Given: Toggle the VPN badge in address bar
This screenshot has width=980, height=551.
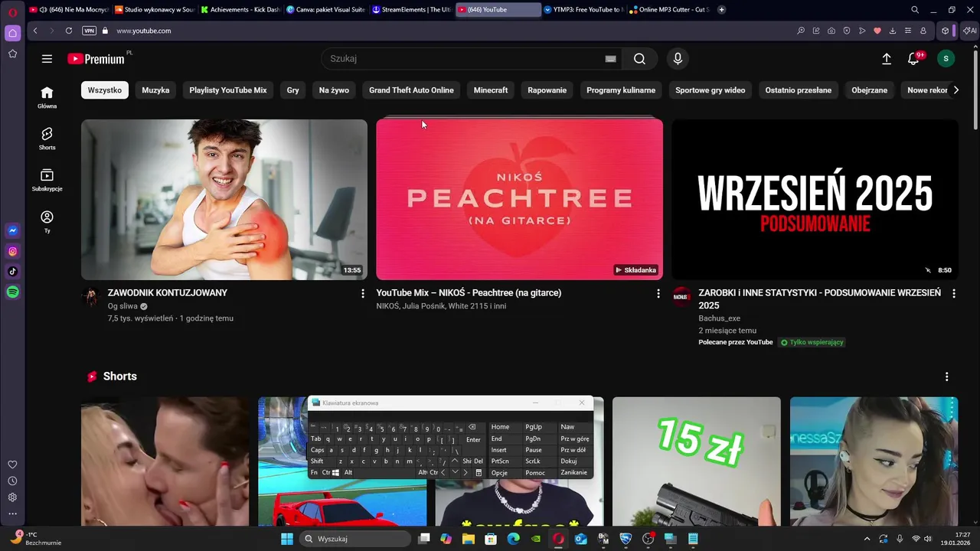Looking at the screenshot, I should pyautogui.click(x=90, y=31).
